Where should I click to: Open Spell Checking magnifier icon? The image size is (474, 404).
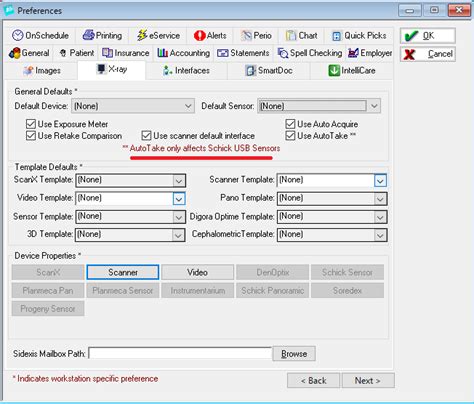point(283,53)
